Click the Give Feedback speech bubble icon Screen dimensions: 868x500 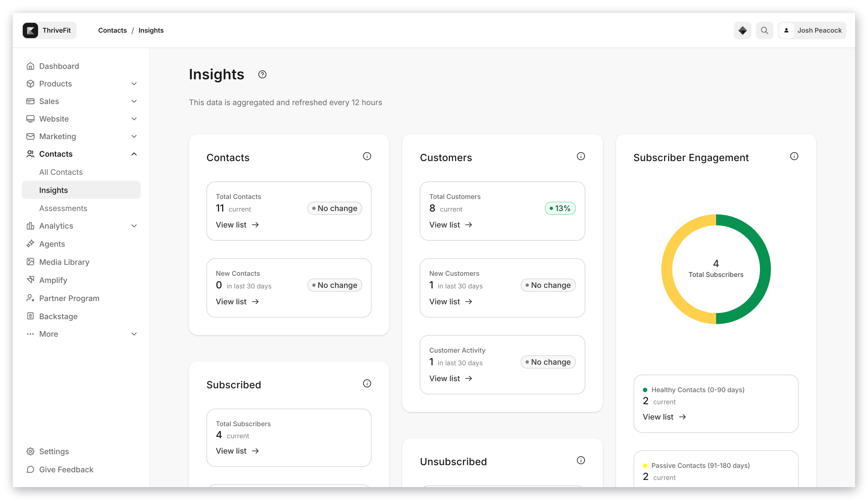pyautogui.click(x=30, y=470)
